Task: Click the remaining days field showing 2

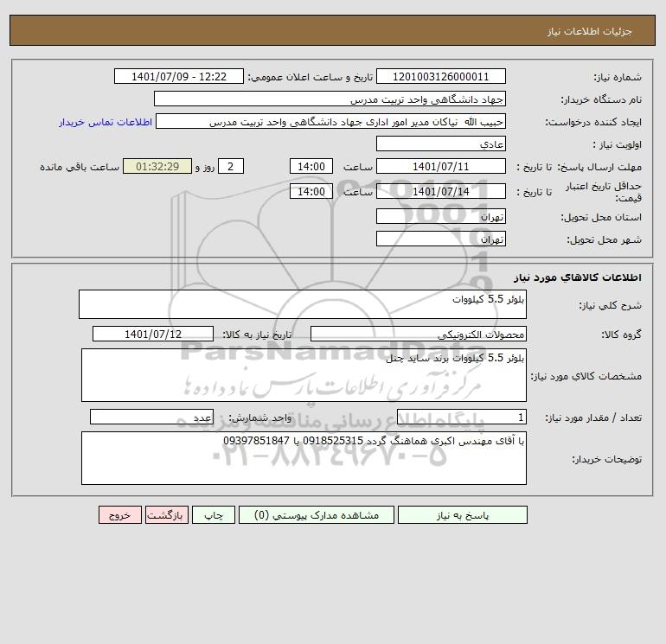Action: pos(231,167)
